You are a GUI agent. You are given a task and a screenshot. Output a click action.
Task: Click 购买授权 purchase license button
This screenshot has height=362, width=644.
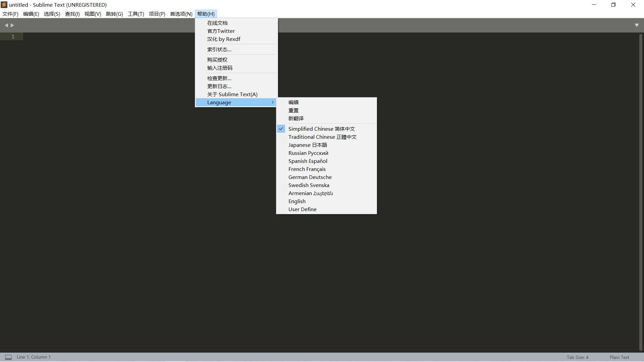tap(217, 59)
